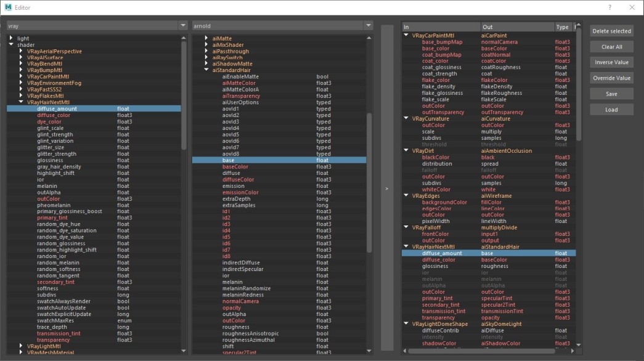Expand the VRayCarPaintMtl node in vray list
Screen dimensions: 644x361
(x=21, y=76)
